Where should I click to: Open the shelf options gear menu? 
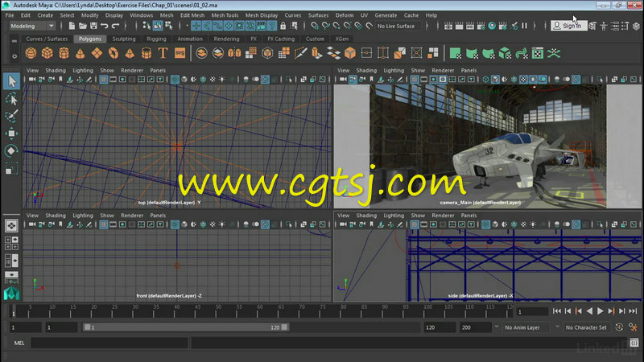point(14,56)
